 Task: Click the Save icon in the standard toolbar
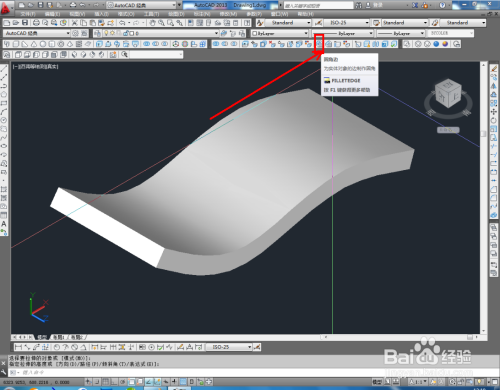tap(25, 23)
